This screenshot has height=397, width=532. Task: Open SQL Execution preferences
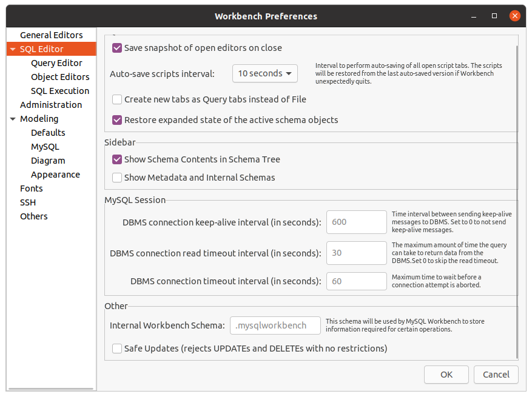click(x=59, y=91)
